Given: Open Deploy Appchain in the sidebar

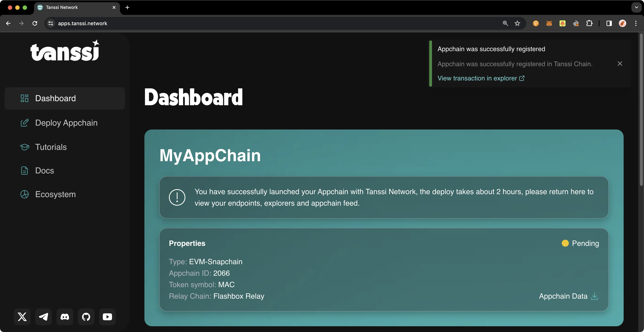Looking at the screenshot, I should click(x=64, y=123).
